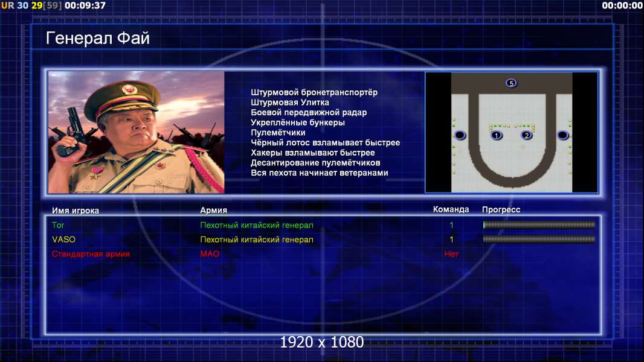
Task: Click the Штурмовая Улитка line
Action: click(x=290, y=103)
